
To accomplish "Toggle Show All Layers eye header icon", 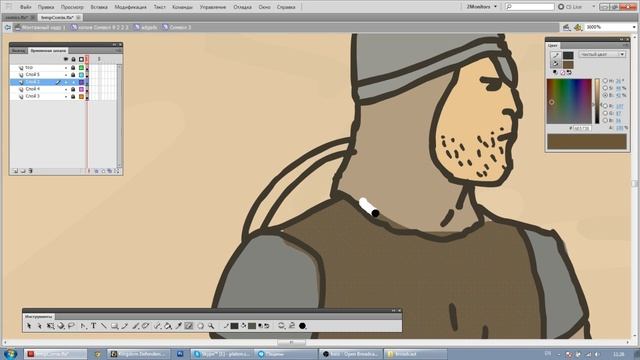I will (66, 59).
